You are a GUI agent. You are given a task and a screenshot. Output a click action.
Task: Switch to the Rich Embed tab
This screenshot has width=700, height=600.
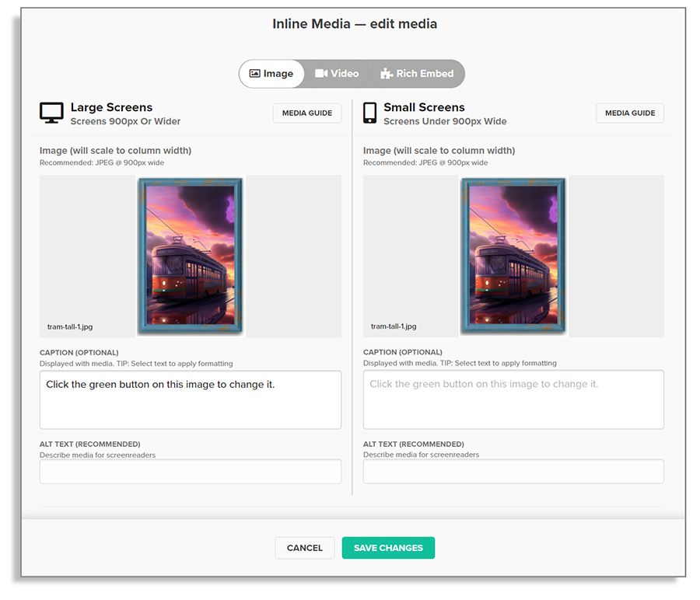tap(425, 74)
